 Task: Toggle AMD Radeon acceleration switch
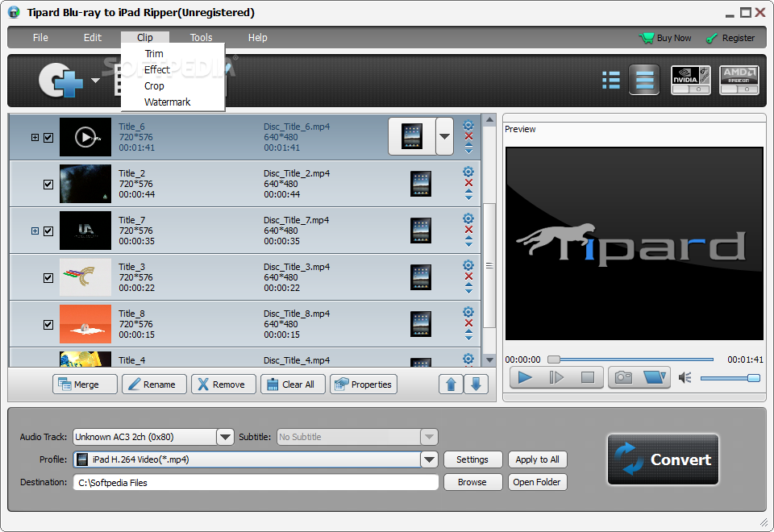click(739, 80)
